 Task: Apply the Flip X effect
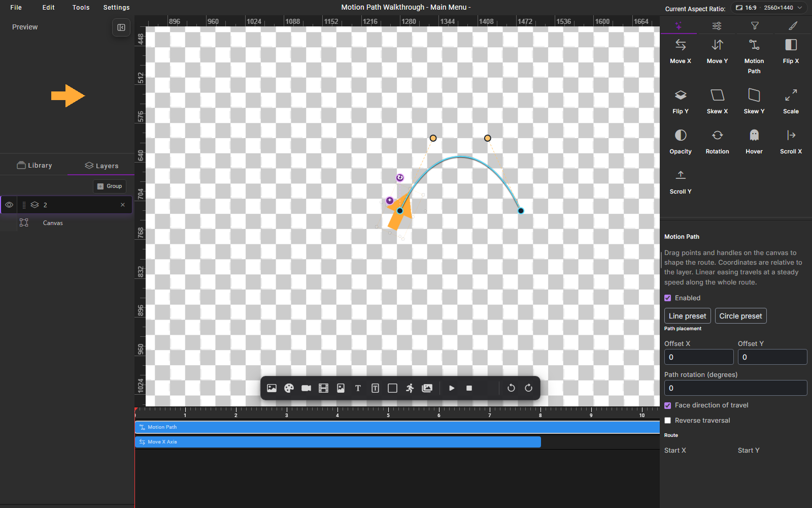[791, 52]
